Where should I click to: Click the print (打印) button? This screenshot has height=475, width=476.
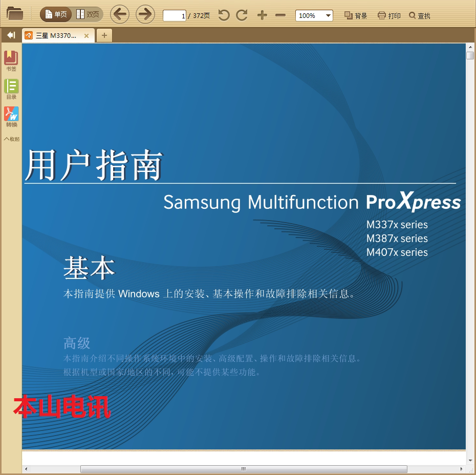389,15
